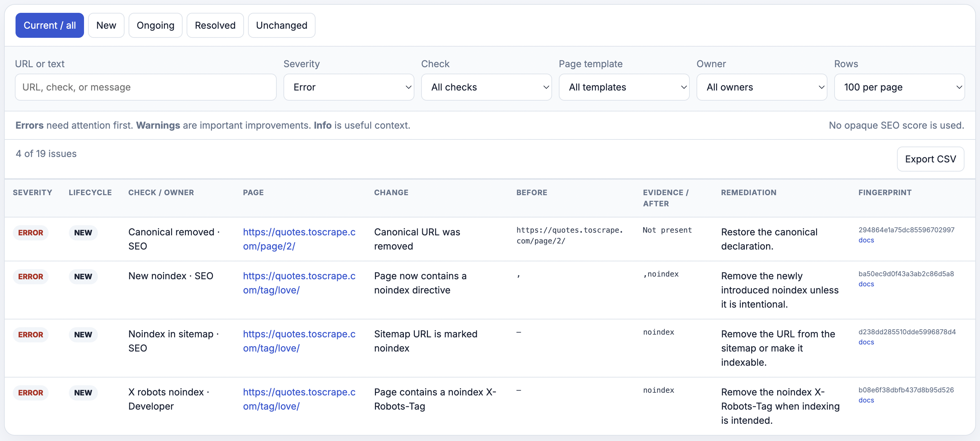Click the NEW badge in the New noindex row
The image size is (980, 441).
point(83,277)
